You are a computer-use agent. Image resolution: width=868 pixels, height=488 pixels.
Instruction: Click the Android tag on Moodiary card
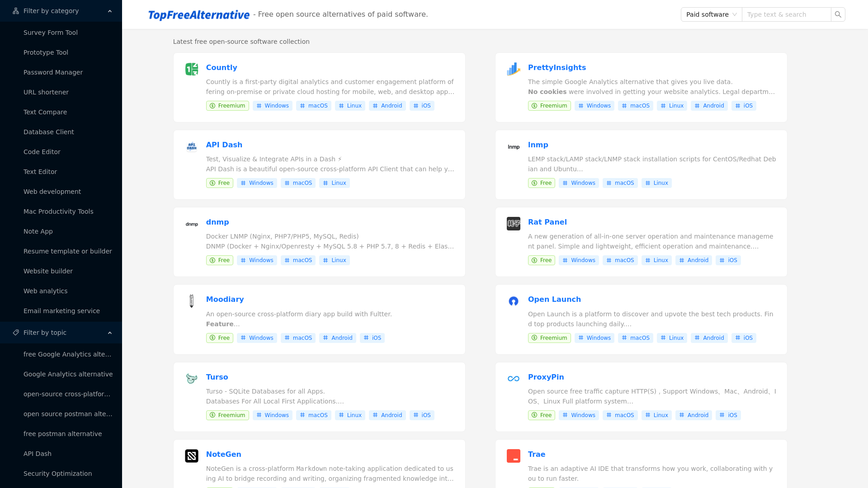(x=338, y=338)
